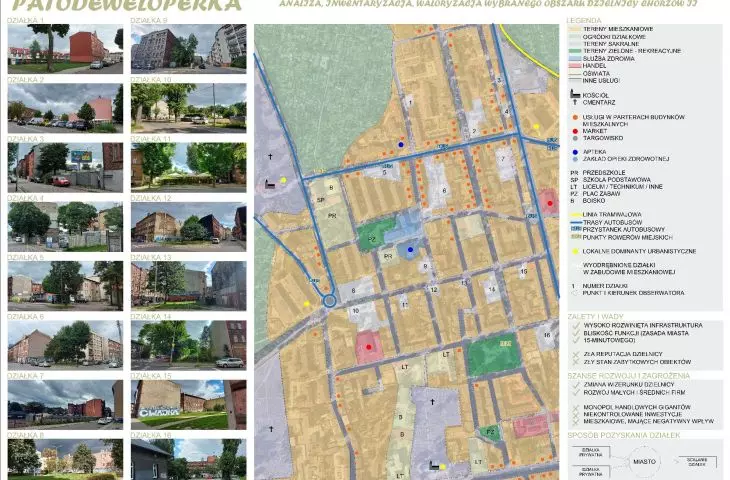Click the church icon in the legend
The width and height of the screenshot is (730, 480).
(575, 95)
